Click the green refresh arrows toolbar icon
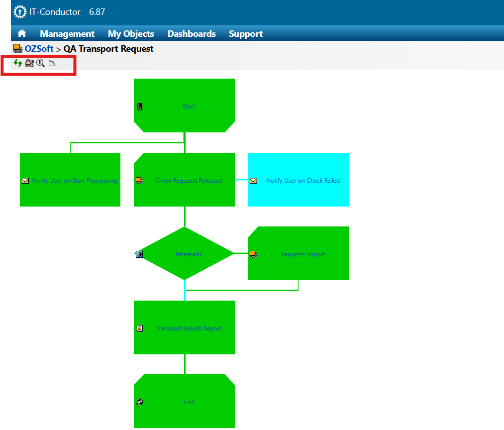 (18, 63)
